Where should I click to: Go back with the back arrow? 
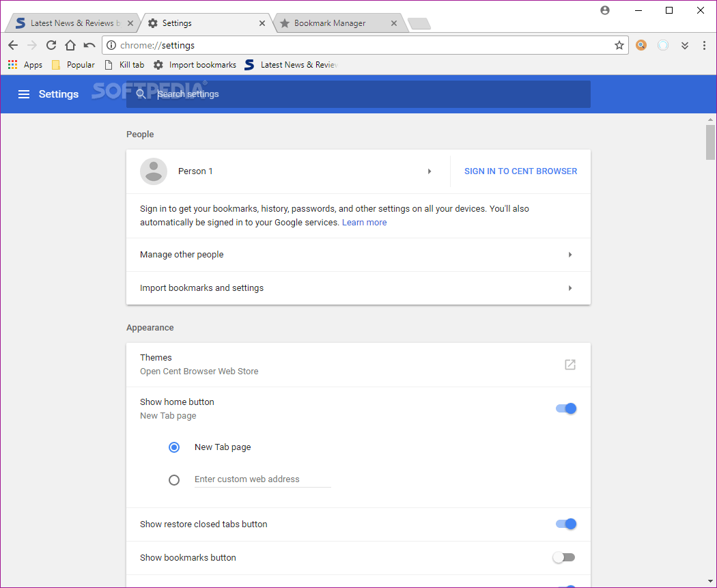13,45
